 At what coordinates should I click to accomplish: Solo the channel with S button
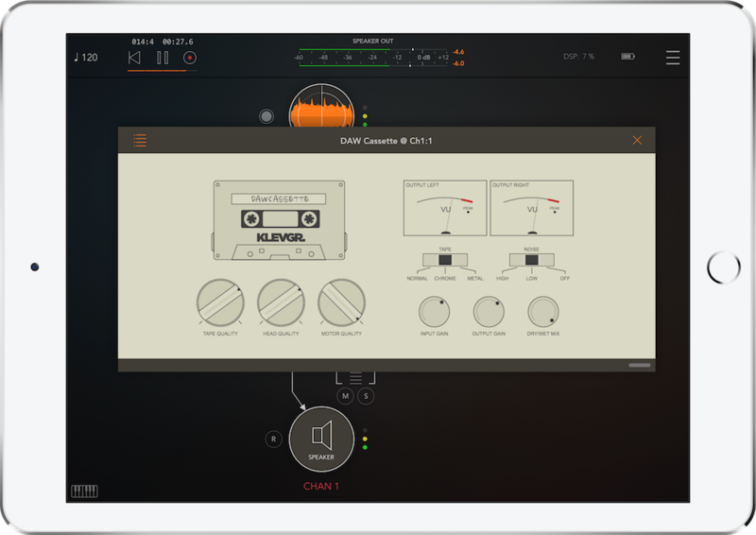click(x=364, y=396)
